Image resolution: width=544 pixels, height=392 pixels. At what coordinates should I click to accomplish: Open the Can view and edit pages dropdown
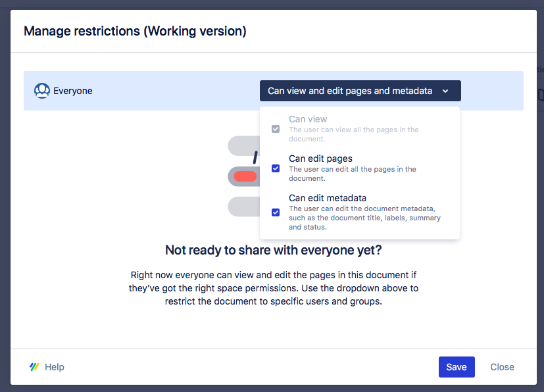coord(360,91)
